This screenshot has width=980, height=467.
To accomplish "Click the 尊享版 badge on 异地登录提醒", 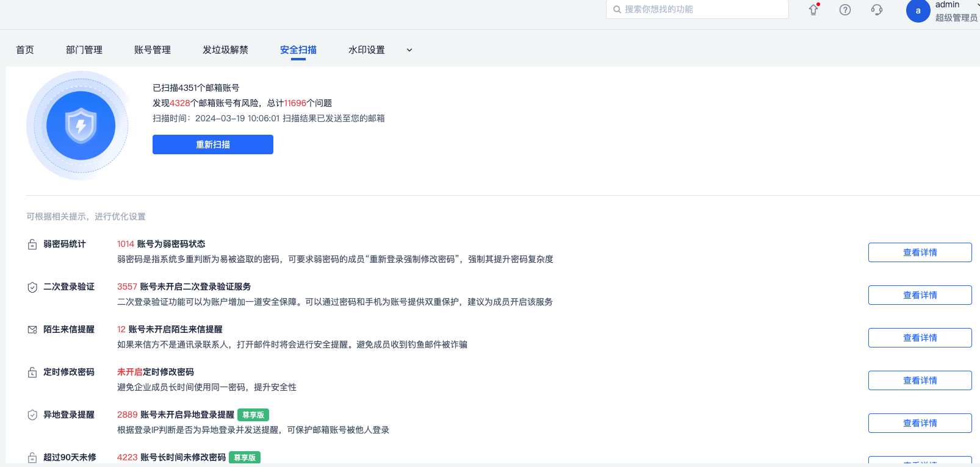I will point(253,415).
